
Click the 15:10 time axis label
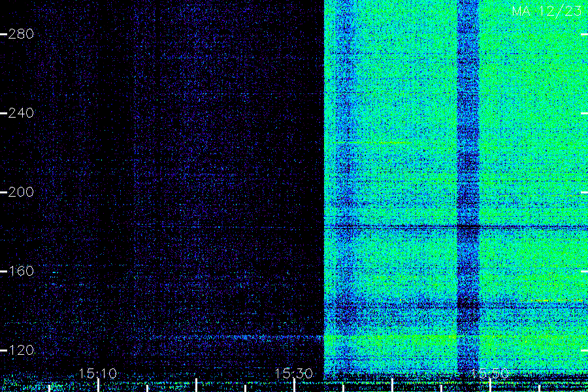98,373
